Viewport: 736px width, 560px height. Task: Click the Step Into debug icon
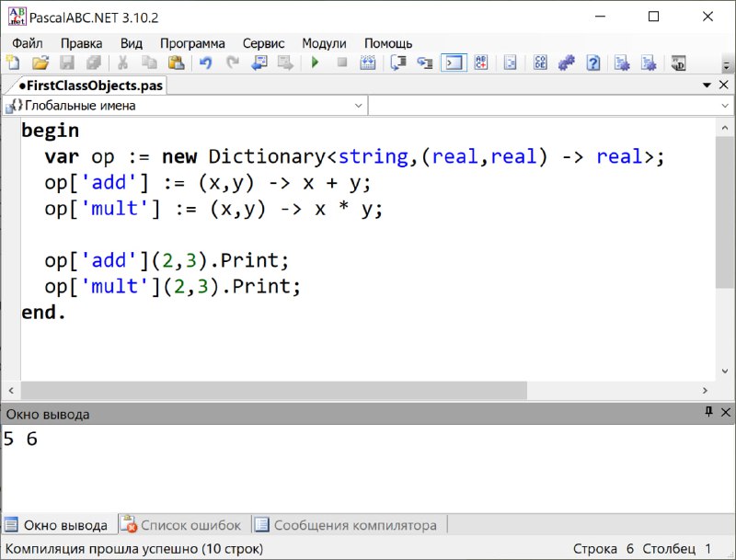(425, 63)
